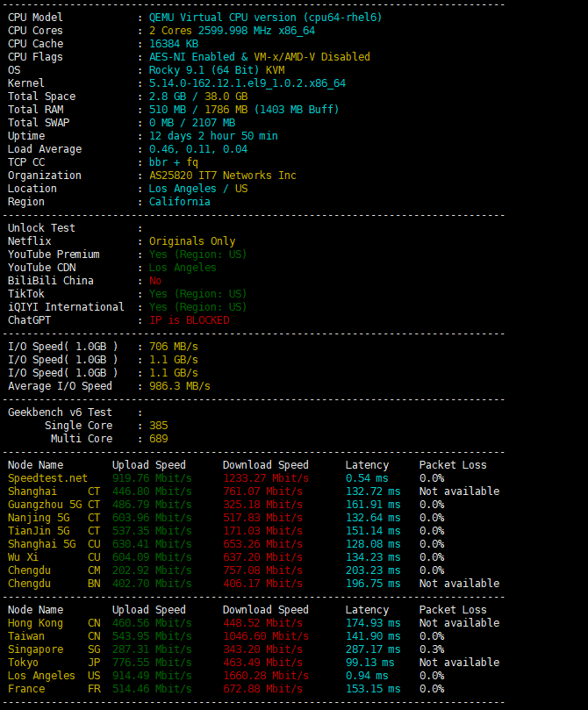Click the Los Angeles / US location value
Viewport: 588px width, 710px height.
[197, 189]
